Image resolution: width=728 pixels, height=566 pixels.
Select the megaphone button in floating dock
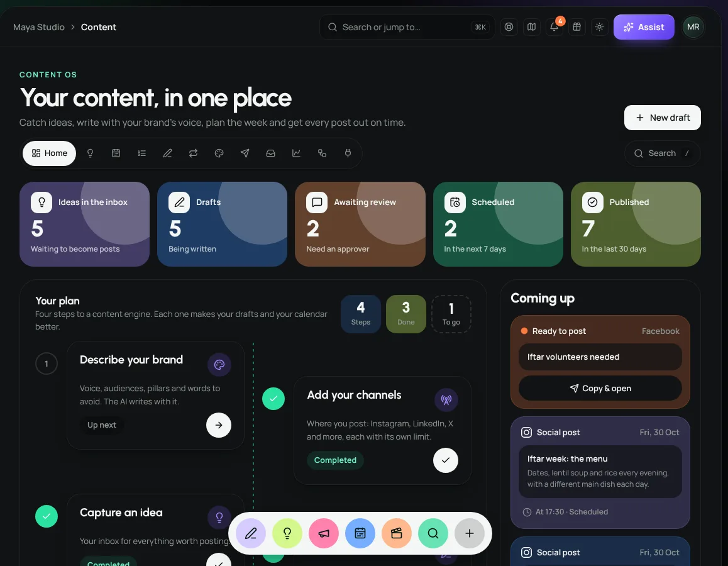(324, 533)
